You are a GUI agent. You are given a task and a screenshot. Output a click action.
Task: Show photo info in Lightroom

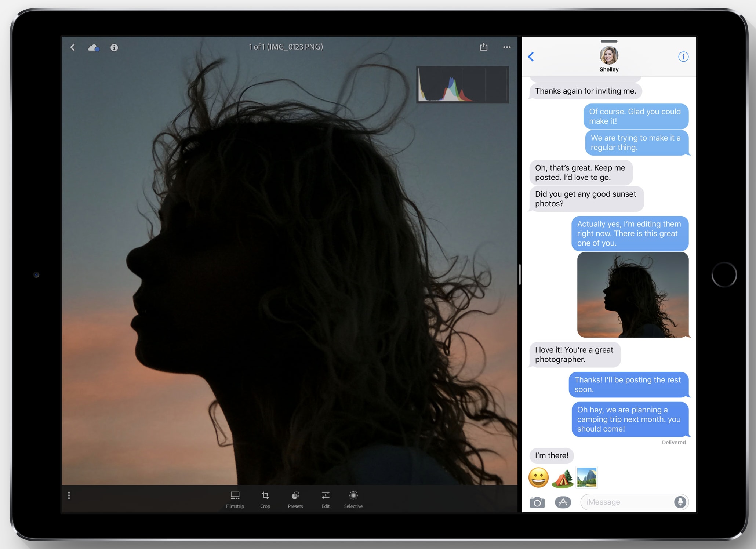tap(114, 48)
